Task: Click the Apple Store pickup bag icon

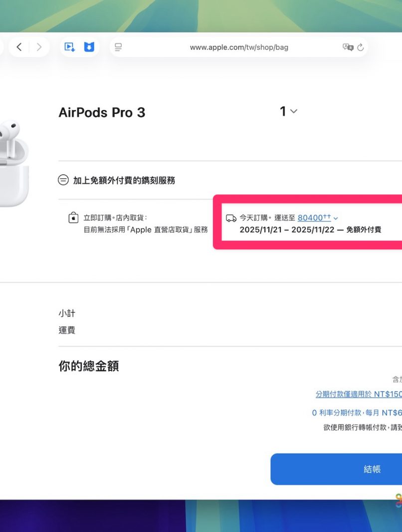Action: coord(73,218)
